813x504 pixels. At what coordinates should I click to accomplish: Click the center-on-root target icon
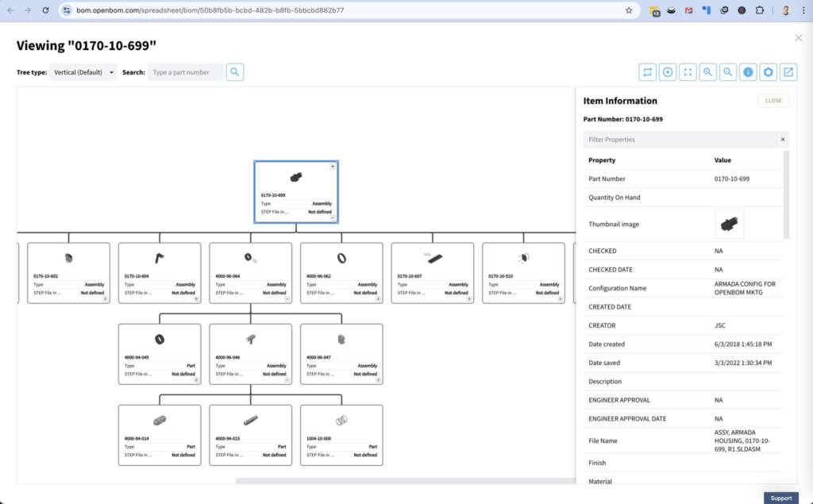[668, 72]
